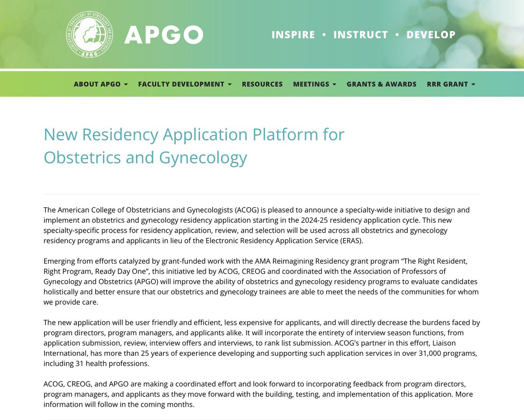Click the 'New Residency Application Platform' heading
The image size is (524, 420).
click(x=194, y=146)
